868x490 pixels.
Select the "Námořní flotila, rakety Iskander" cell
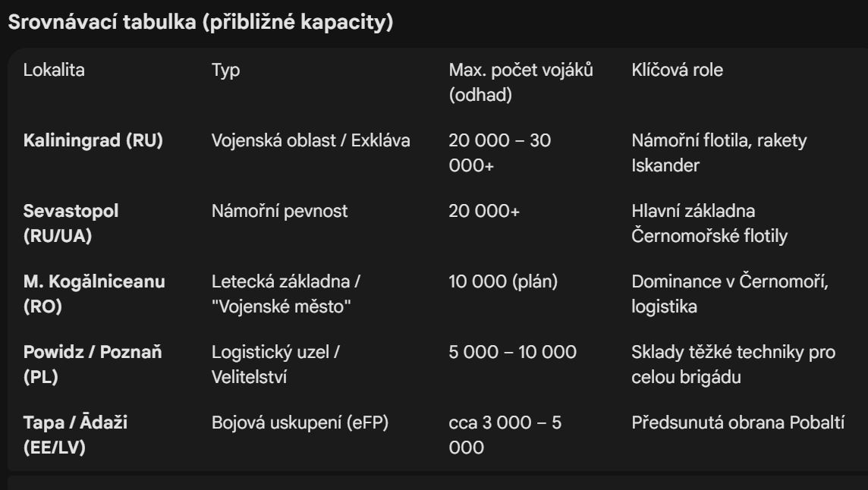coord(719,152)
